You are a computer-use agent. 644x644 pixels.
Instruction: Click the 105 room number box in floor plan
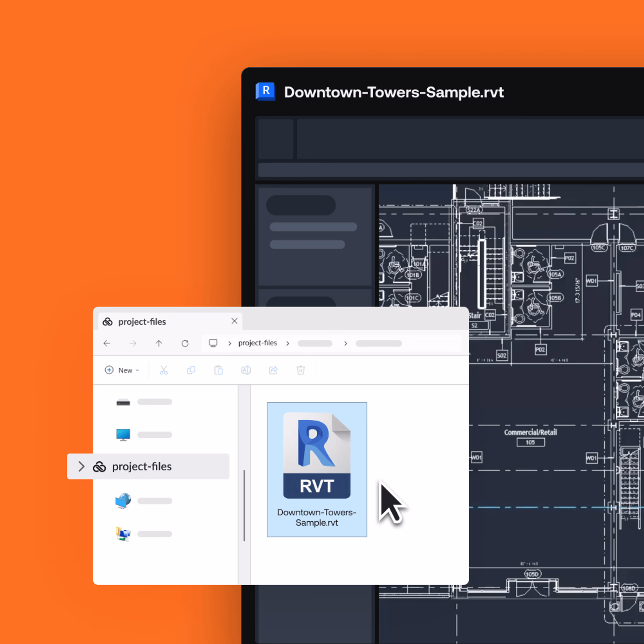tap(531, 442)
